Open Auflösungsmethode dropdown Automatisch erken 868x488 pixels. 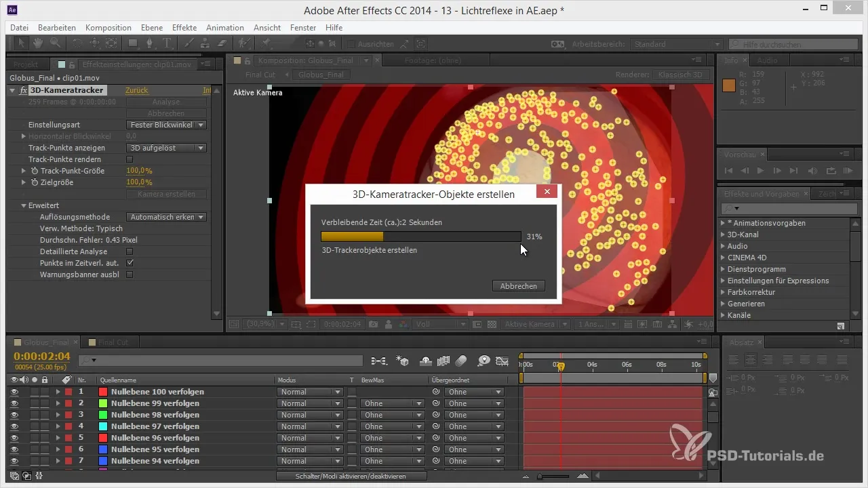[167, 217]
